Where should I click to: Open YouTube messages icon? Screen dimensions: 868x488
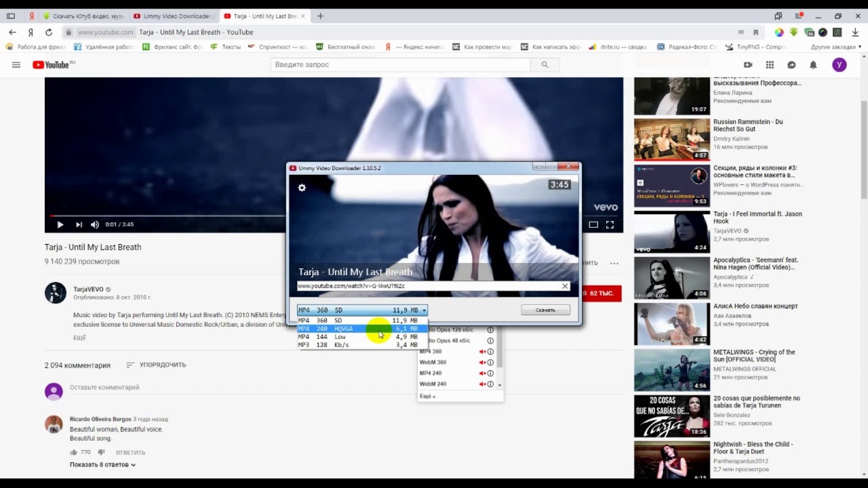pos(791,65)
